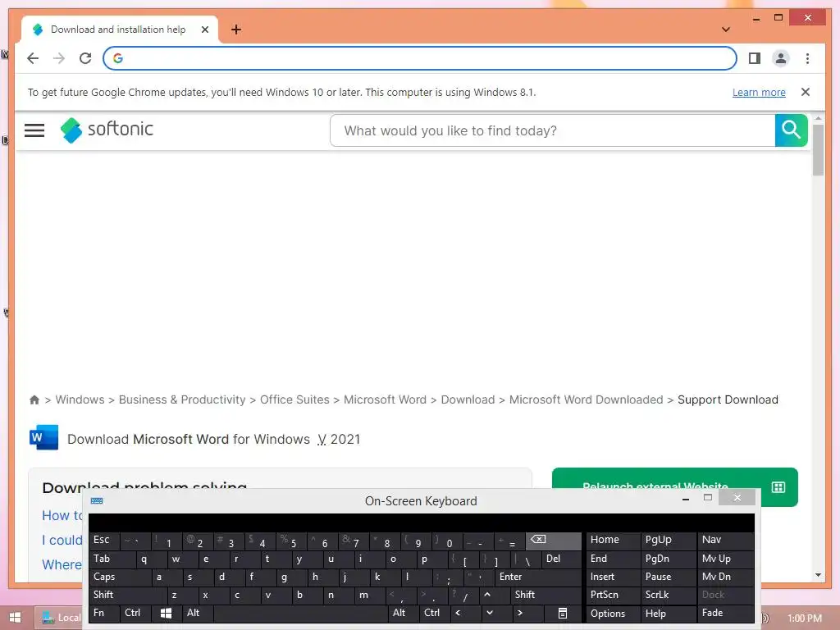Click the PgDn key

[668, 559]
